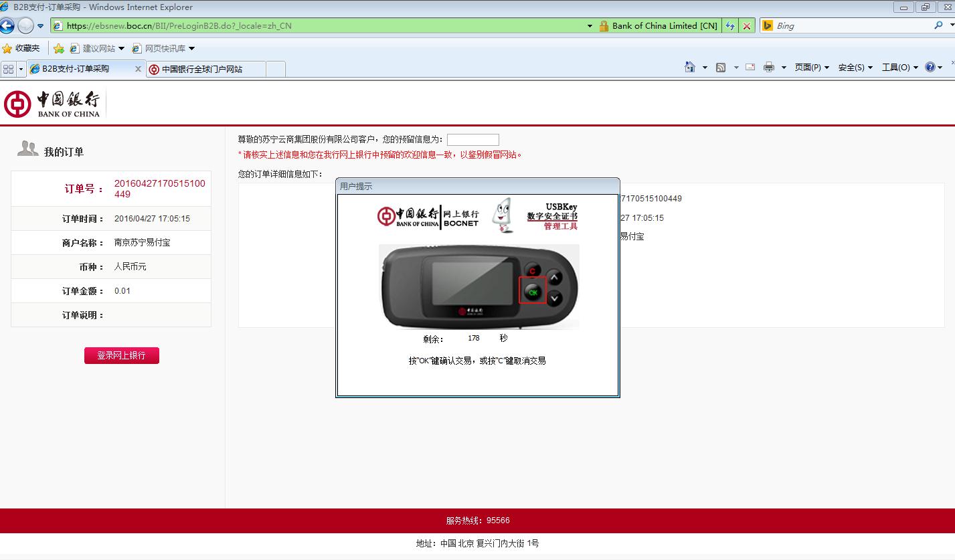Viewport: 955px width, 560px height.
Task: Open the 收藏夹 favorites button
Action: [x=21, y=48]
